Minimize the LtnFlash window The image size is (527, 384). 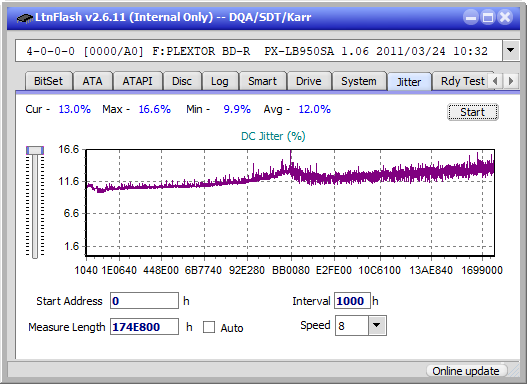(471, 17)
